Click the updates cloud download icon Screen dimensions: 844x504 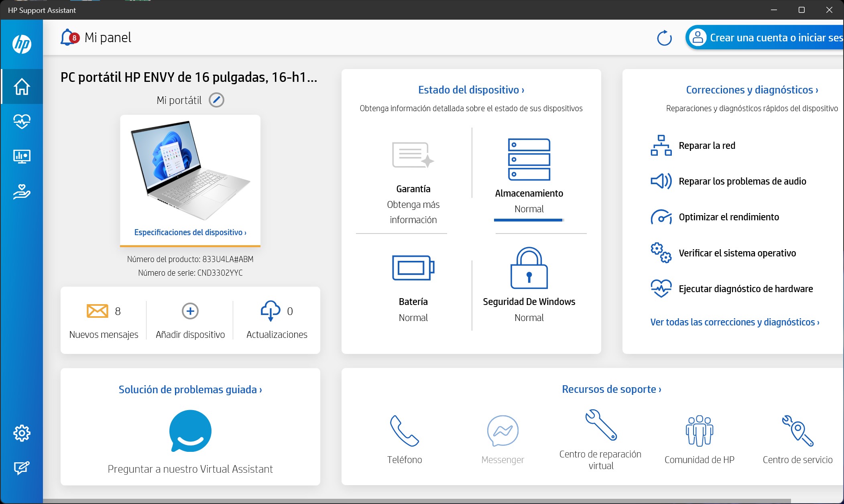[x=270, y=311]
